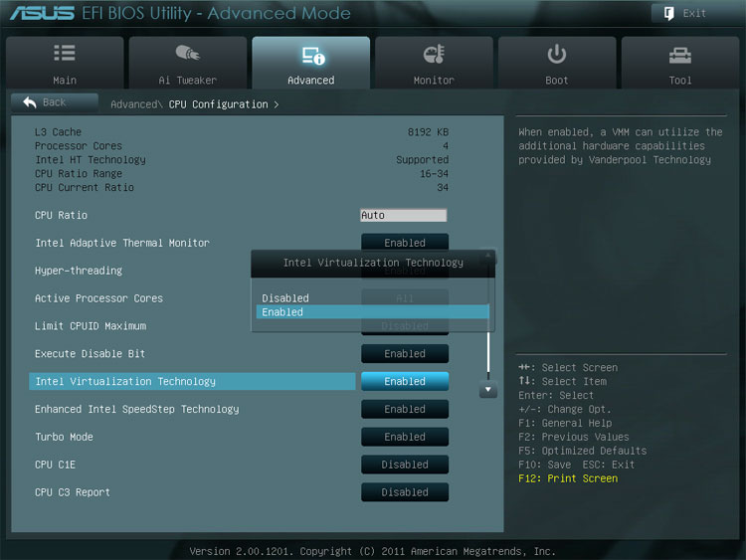Select the Execute Disable Bit label
The image size is (746, 560).
tap(90, 353)
